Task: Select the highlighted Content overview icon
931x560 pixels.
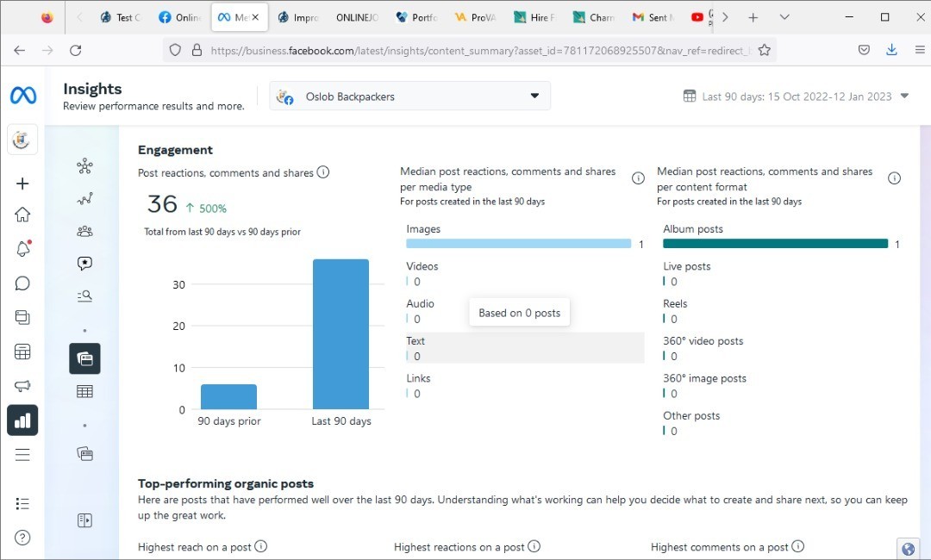Action: tap(84, 359)
